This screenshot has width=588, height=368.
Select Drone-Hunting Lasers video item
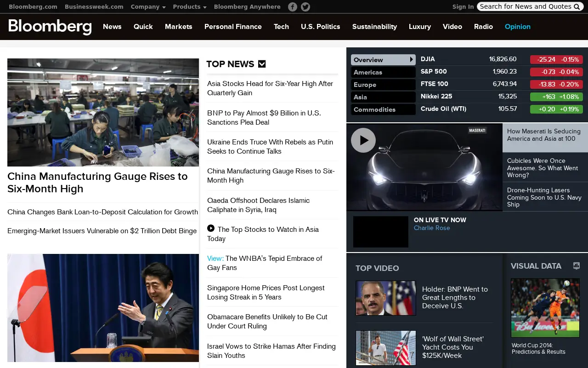pyautogui.click(x=545, y=197)
